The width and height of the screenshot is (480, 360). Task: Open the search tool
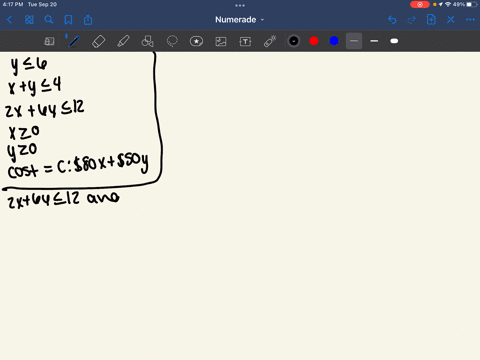coord(49,20)
